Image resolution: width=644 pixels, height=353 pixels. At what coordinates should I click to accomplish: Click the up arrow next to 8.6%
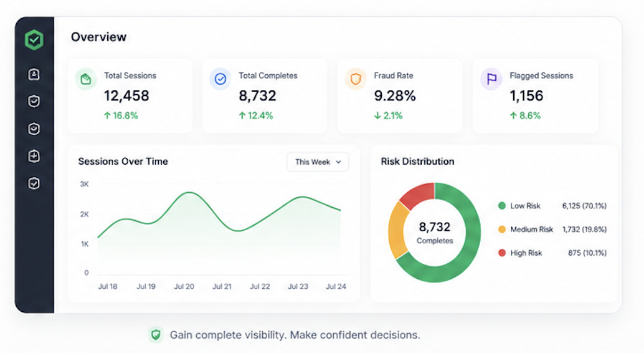[x=513, y=115]
